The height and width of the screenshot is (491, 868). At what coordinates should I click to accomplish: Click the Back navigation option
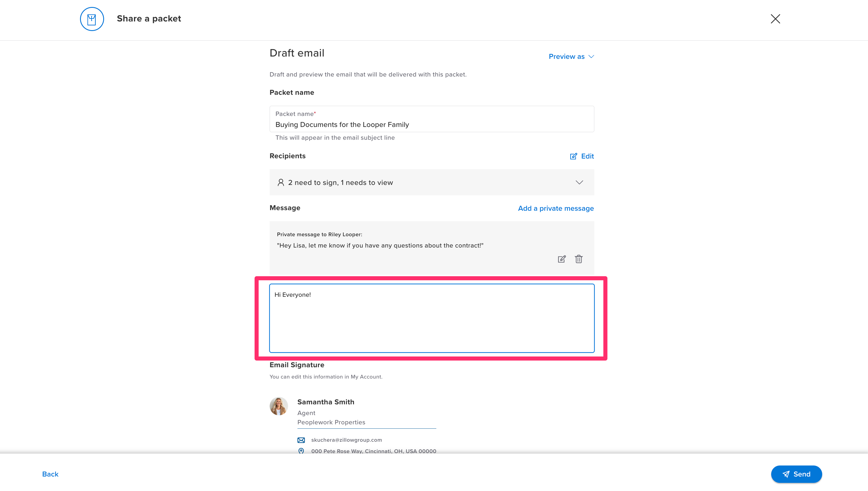coord(50,474)
